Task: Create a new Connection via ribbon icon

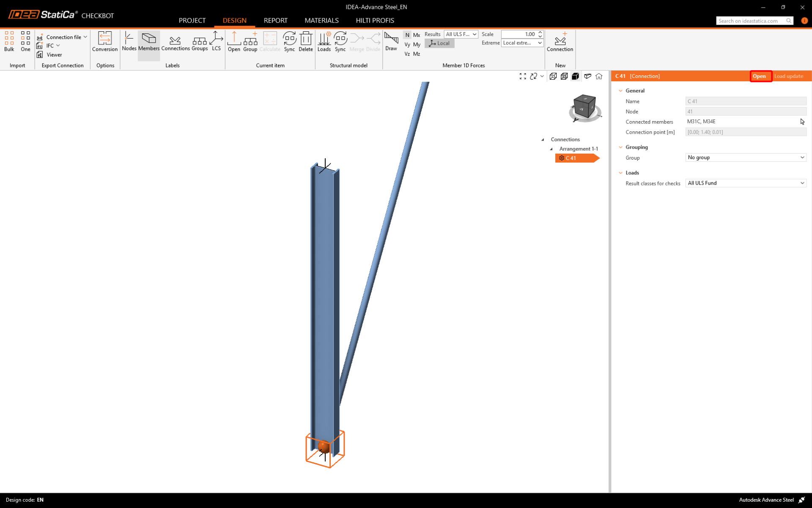Action: 560,41
